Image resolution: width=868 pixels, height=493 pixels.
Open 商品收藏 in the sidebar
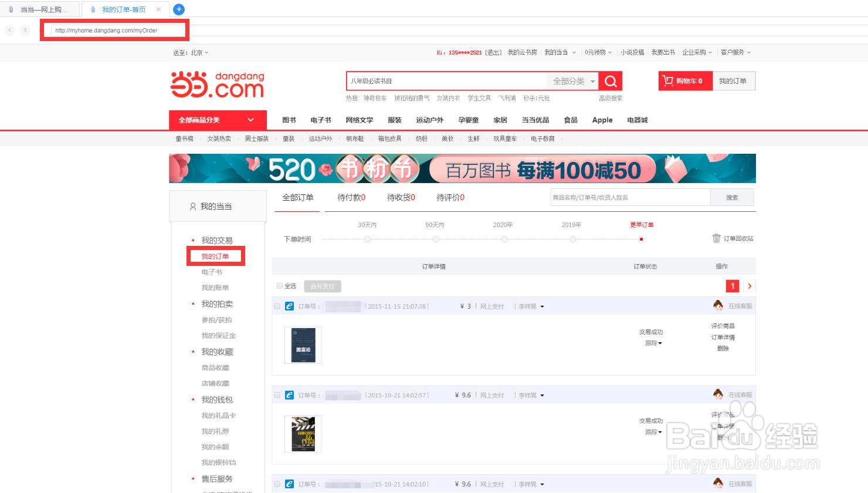coord(215,368)
